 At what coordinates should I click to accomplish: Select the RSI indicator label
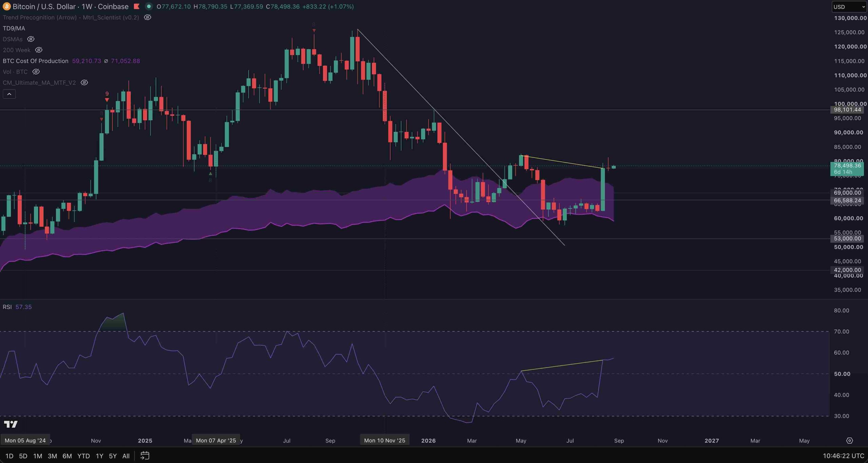(7, 307)
